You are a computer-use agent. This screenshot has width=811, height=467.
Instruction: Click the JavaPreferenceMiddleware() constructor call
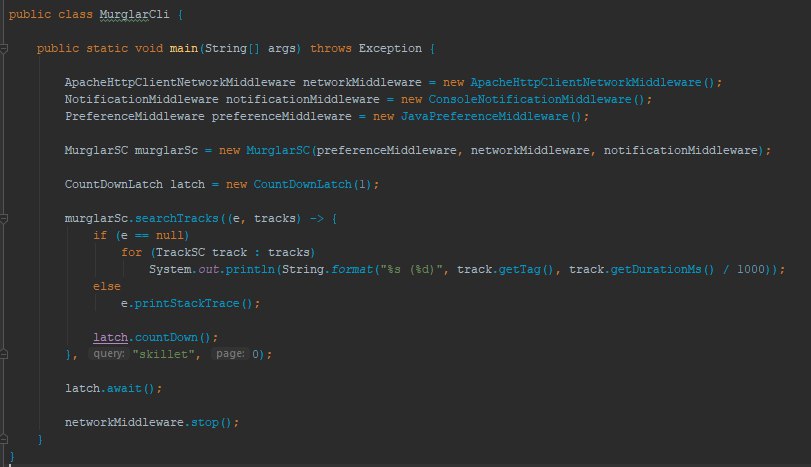[491, 116]
